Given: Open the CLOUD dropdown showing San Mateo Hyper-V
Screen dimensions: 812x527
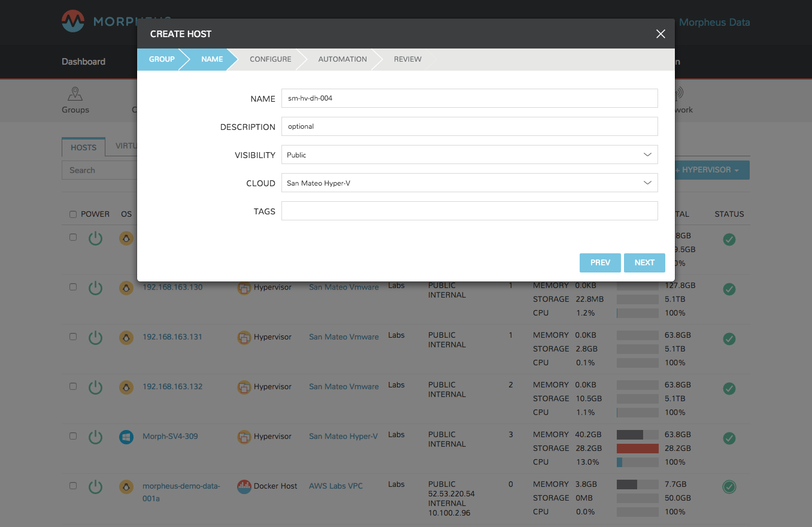Looking at the screenshot, I should [469, 183].
